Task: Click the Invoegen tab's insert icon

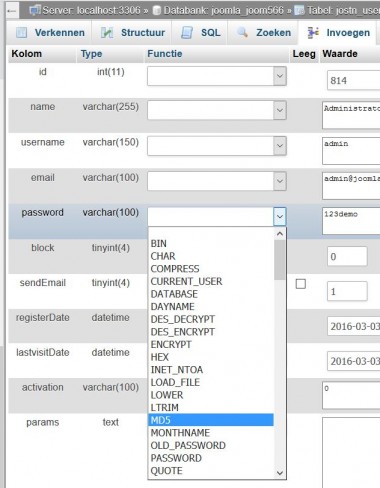Action: [x=313, y=32]
